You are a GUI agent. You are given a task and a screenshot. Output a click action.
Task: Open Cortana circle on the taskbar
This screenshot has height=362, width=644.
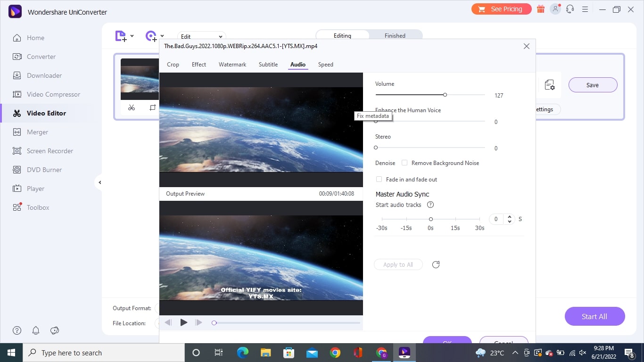[196, 353]
